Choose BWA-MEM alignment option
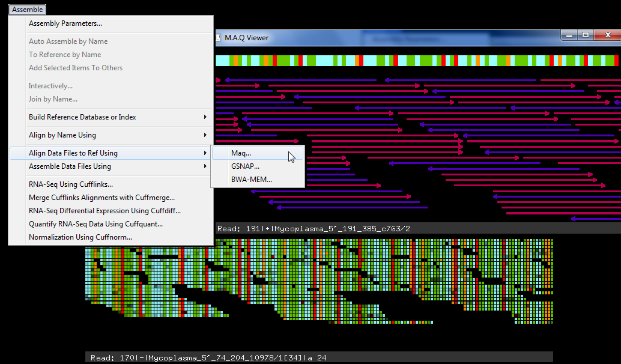This screenshot has width=621, height=364. 251,179
